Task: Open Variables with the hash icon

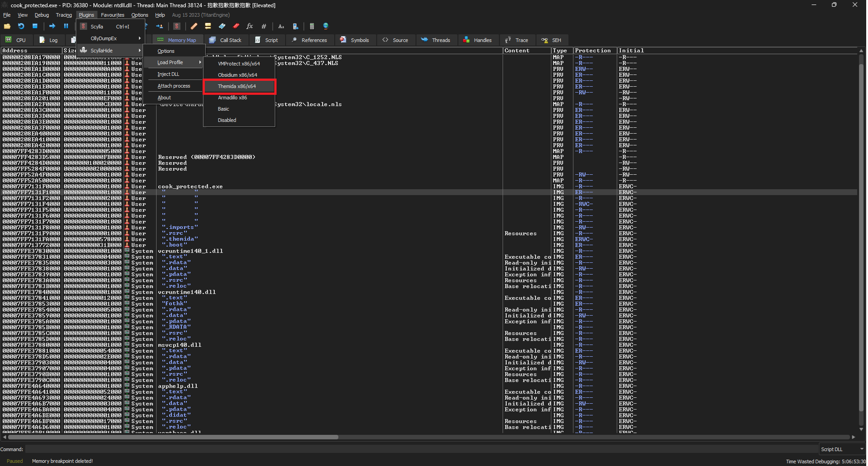Action: coord(264,26)
